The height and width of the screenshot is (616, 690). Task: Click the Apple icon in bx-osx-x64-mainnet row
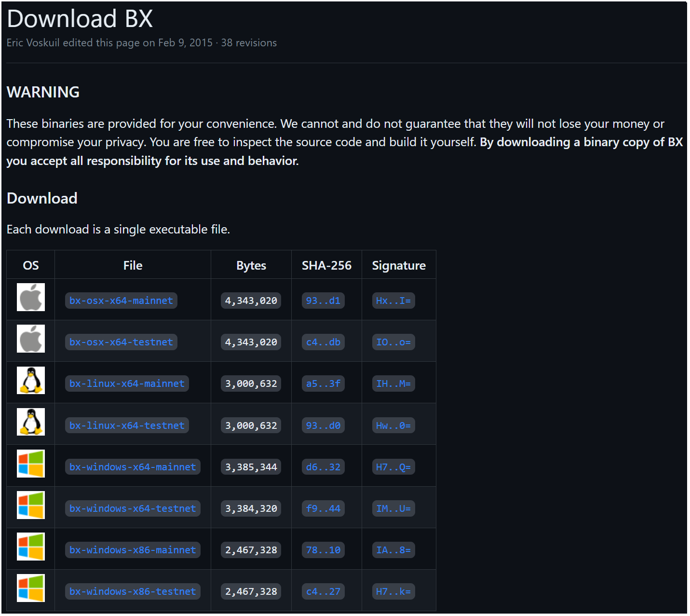click(x=31, y=297)
